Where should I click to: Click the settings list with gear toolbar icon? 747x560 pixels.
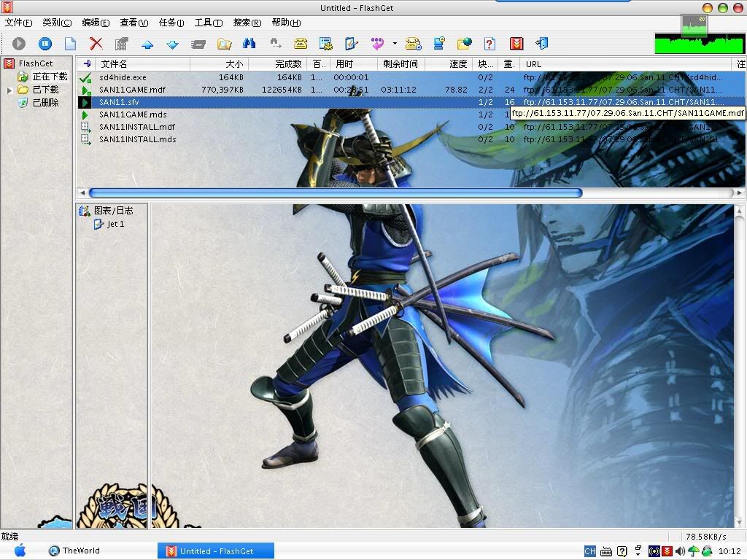[x=326, y=44]
